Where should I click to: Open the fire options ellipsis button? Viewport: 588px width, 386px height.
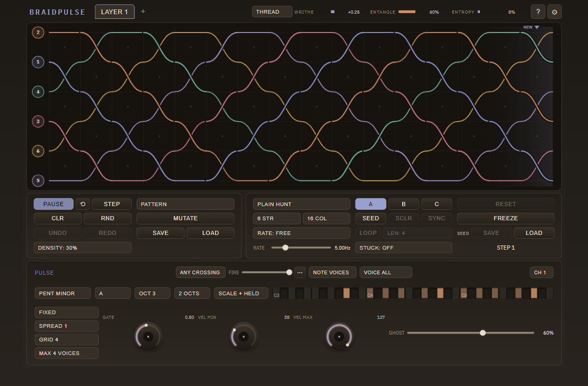(300, 272)
